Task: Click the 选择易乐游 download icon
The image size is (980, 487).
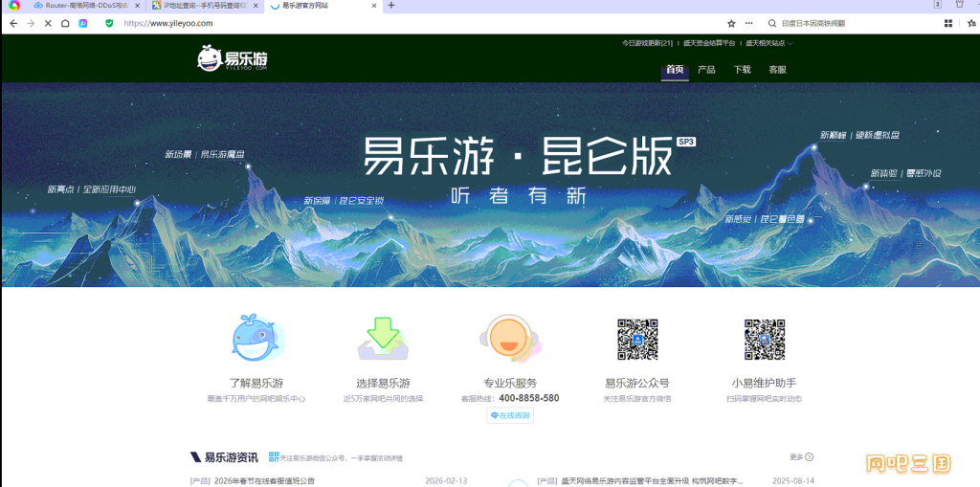Action: 383,338
